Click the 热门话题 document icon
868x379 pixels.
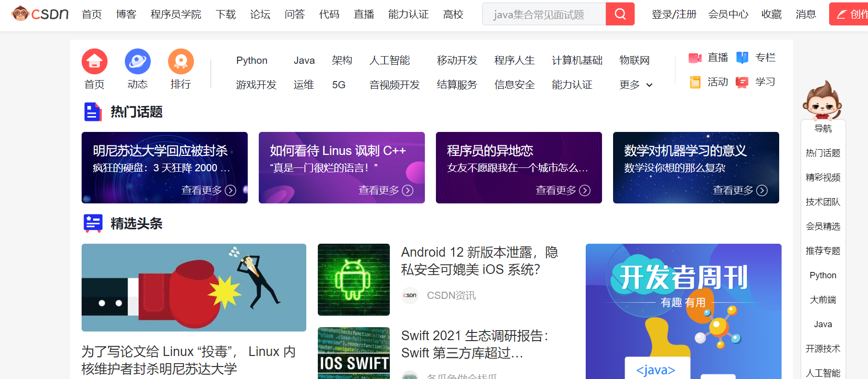coord(93,112)
